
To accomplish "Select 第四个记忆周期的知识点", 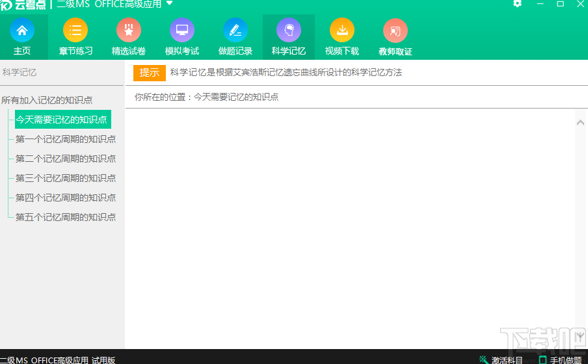I will click(x=66, y=198).
